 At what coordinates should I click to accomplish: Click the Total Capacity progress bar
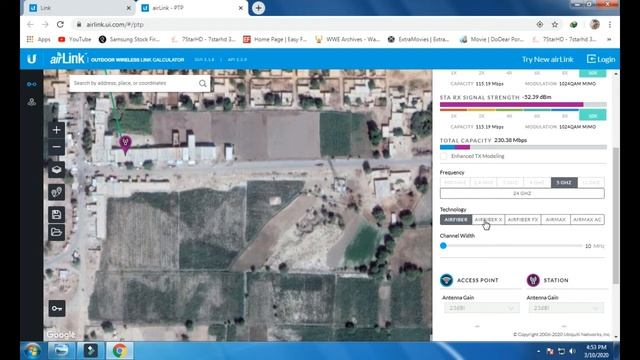[523, 147]
